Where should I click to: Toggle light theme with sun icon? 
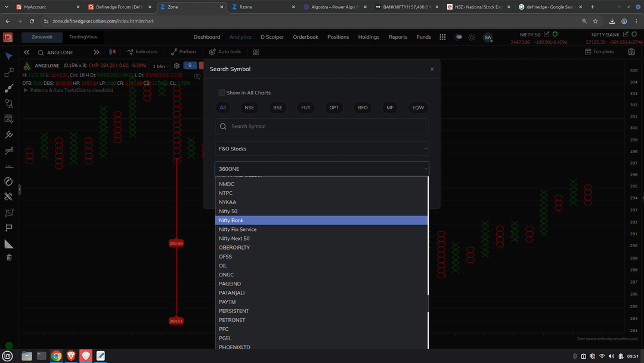pyautogui.click(x=472, y=38)
